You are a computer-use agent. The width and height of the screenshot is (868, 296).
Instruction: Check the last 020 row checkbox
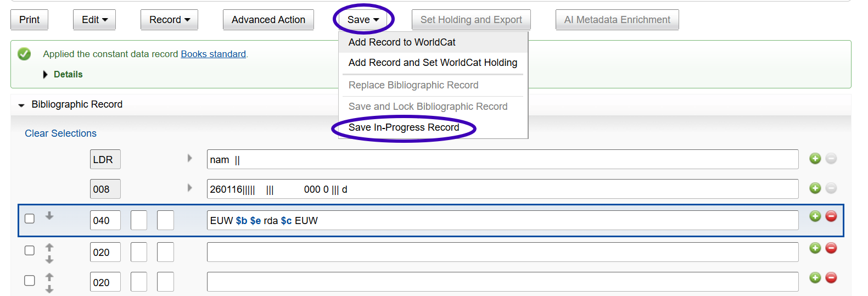pos(30,281)
